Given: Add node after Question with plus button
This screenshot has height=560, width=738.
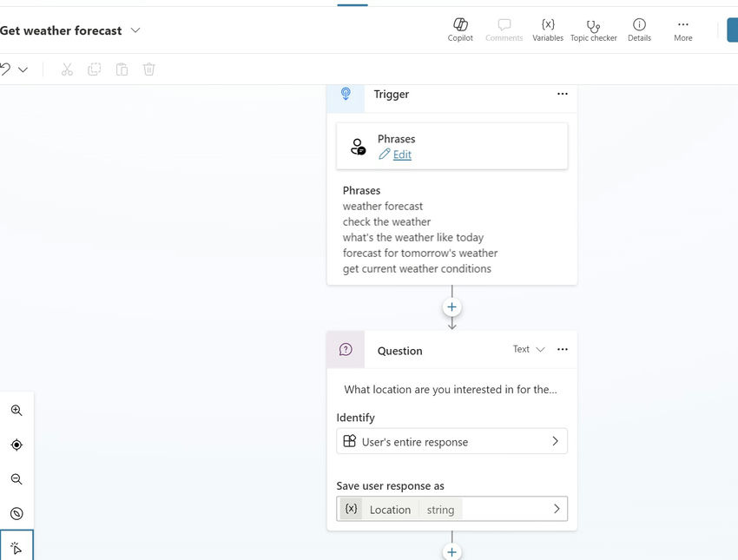Looking at the screenshot, I should click(451, 552).
